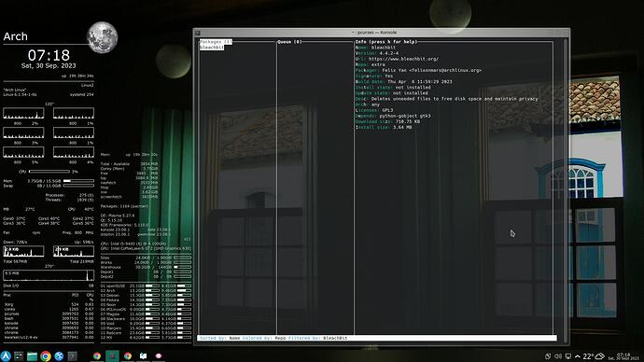This screenshot has height=362, width=644.
Task: Switch to the open-book document viewer task
Action: click(144, 355)
